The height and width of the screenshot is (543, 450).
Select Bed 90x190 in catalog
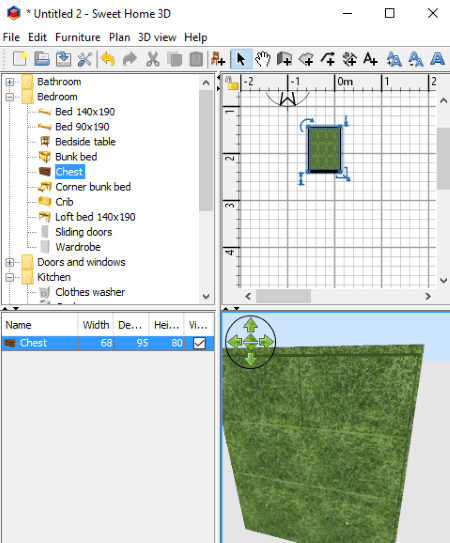click(x=82, y=127)
